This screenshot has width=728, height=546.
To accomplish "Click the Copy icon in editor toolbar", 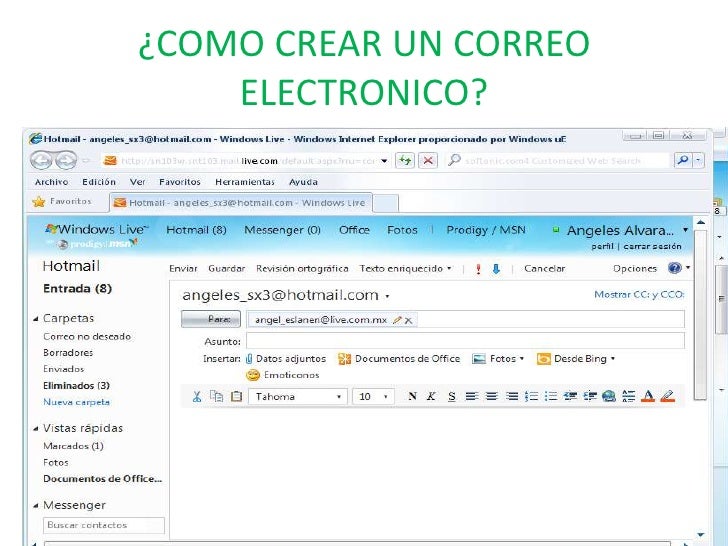I will (216, 396).
